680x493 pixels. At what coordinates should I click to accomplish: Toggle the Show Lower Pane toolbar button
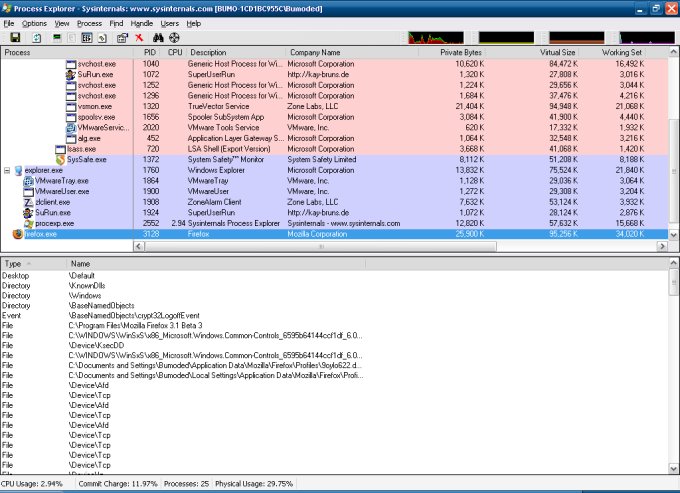pyautogui.click(x=86, y=37)
